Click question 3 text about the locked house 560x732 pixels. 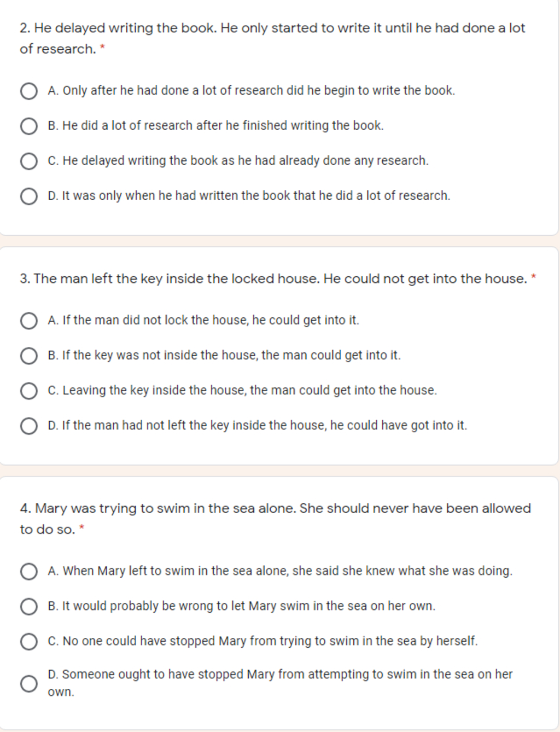(273, 279)
